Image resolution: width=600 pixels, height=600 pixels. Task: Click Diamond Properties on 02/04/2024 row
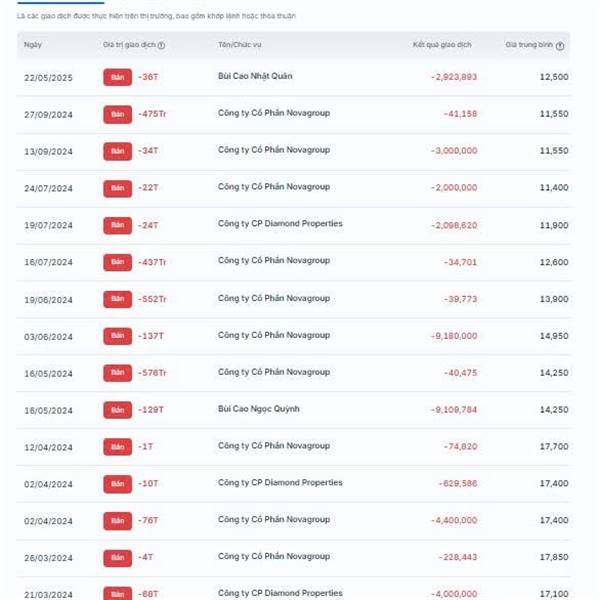pos(280,483)
